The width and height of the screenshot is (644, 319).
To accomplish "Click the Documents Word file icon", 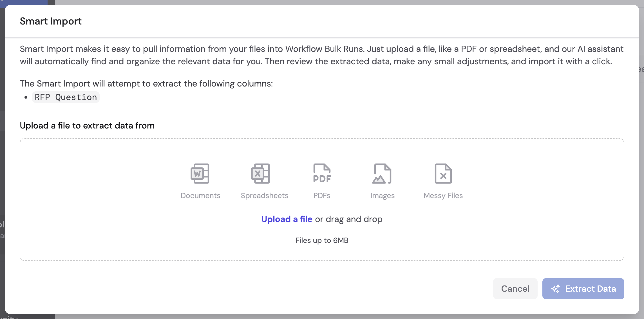I will tap(200, 174).
